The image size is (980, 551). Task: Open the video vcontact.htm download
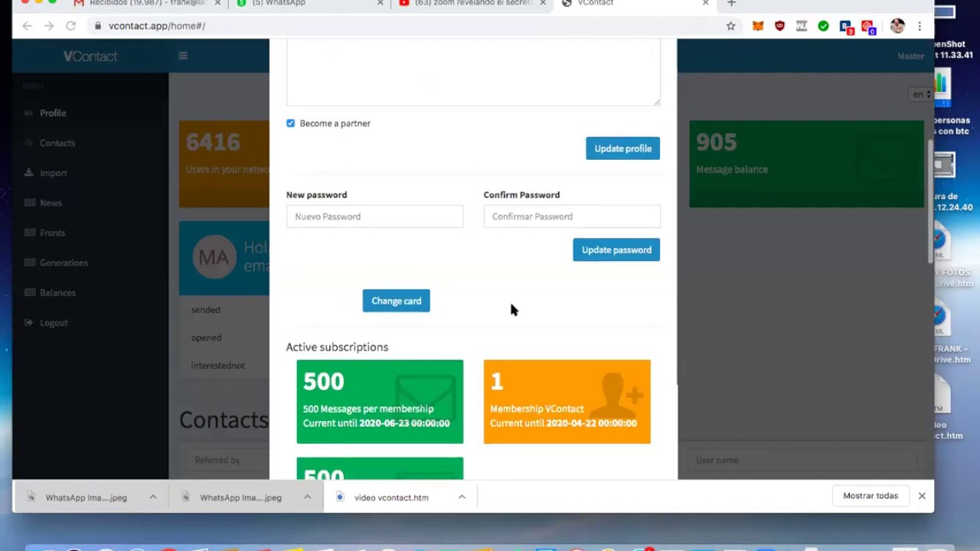click(x=391, y=497)
